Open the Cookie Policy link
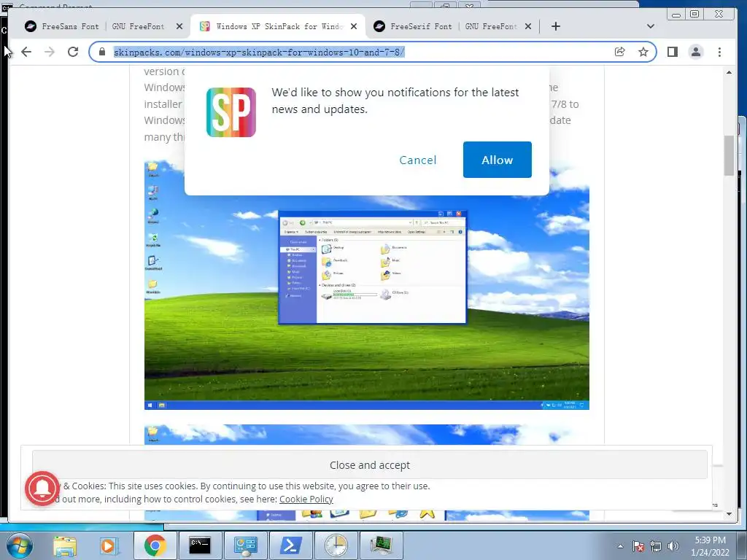This screenshot has width=747, height=560. coord(306,499)
